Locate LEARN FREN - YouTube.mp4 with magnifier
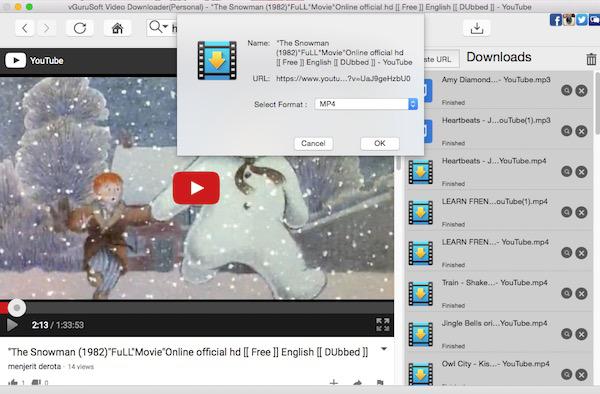The image size is (600, 394). tap(566, 253)
